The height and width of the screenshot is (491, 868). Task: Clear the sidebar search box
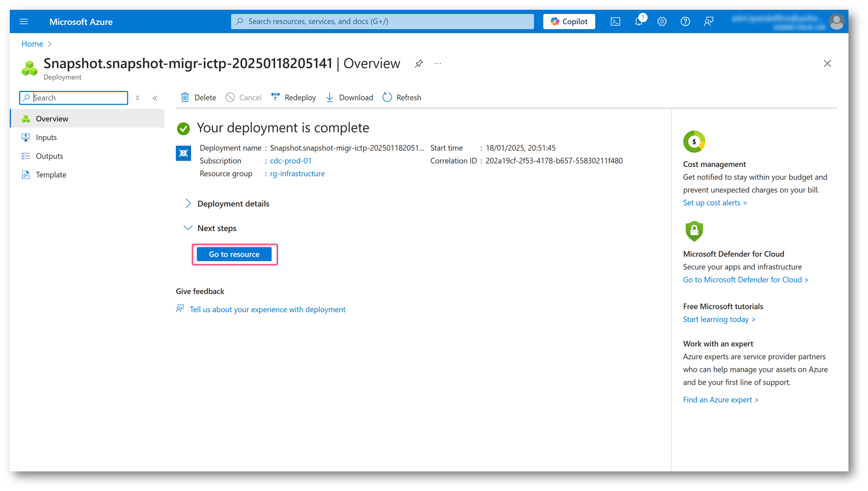pos(137,98)
